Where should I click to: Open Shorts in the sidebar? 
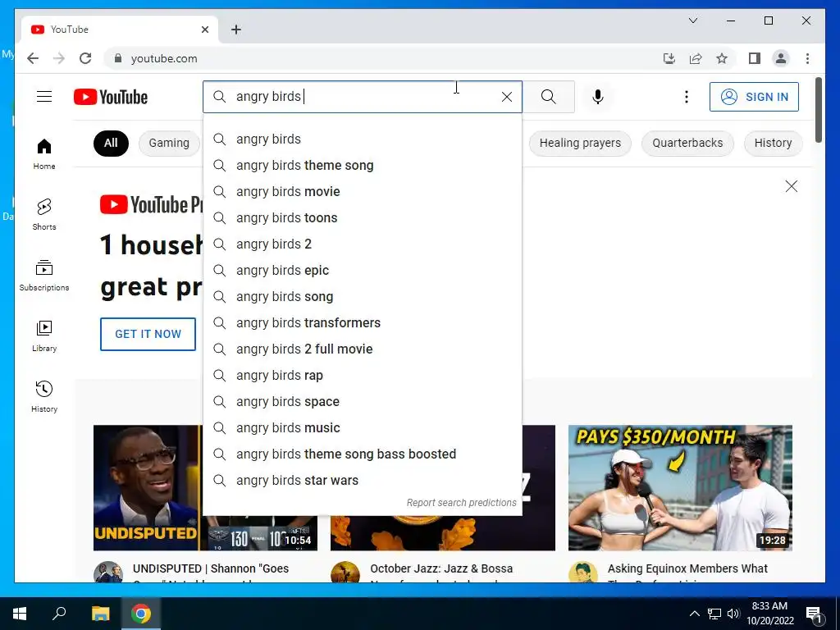[44, 215]
